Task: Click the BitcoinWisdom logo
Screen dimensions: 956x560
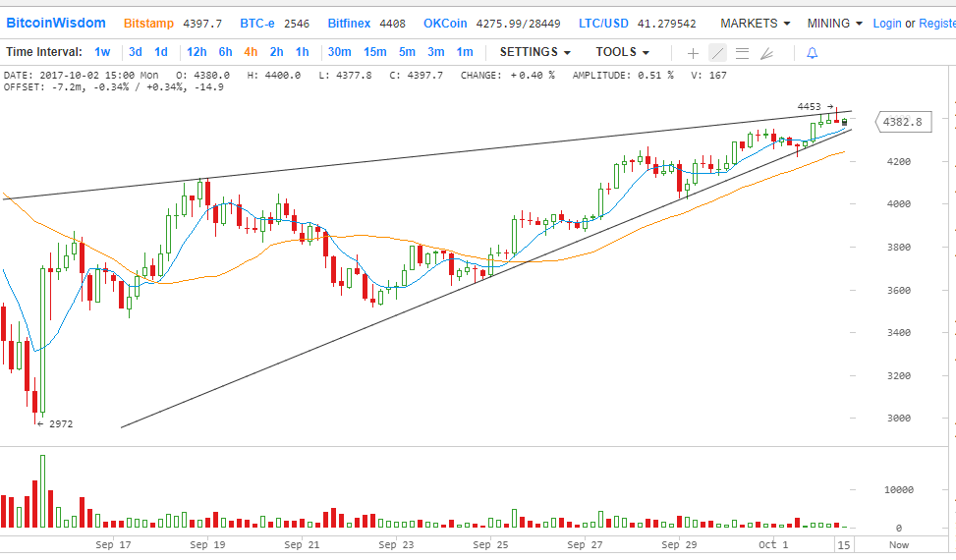Action: tap(56, 23)
